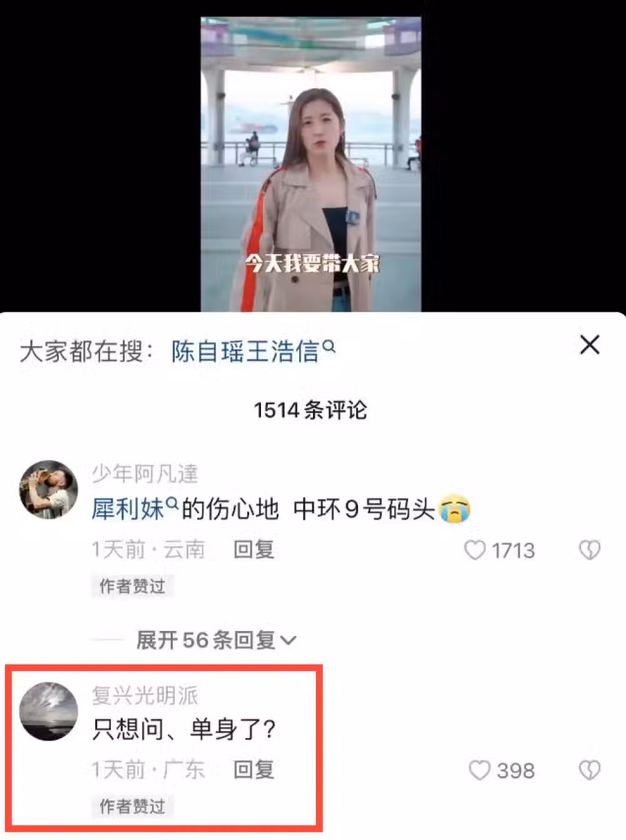Open the 犀利妹 keyword link

click(x=128, y=510)
